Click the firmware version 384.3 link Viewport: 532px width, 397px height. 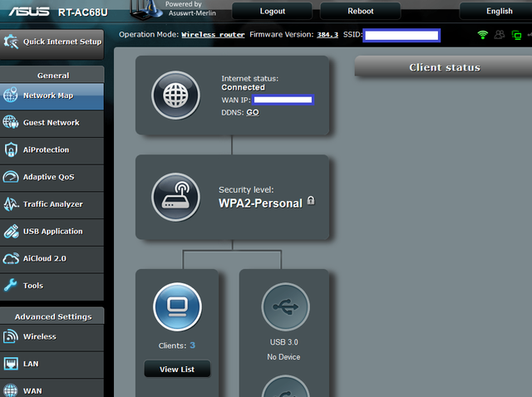click(328, 35)
